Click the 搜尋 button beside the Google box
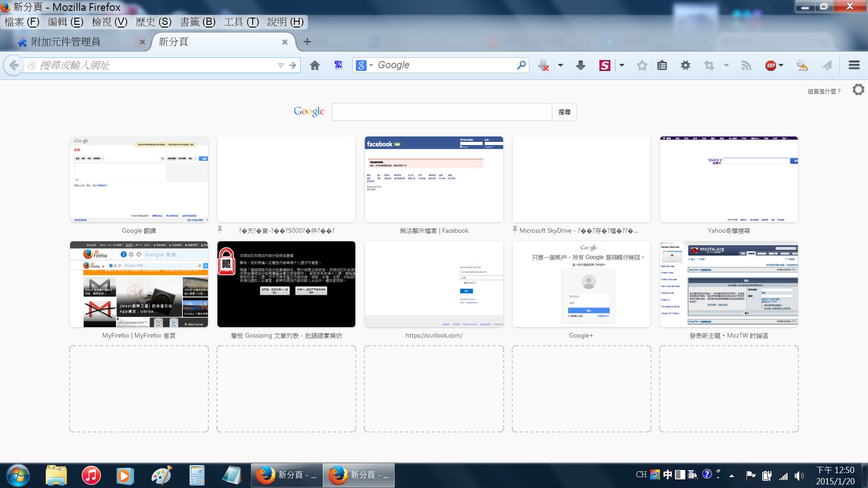Image resolution: width=868 pixels, height=488 pixels. (x=564, y=112)
